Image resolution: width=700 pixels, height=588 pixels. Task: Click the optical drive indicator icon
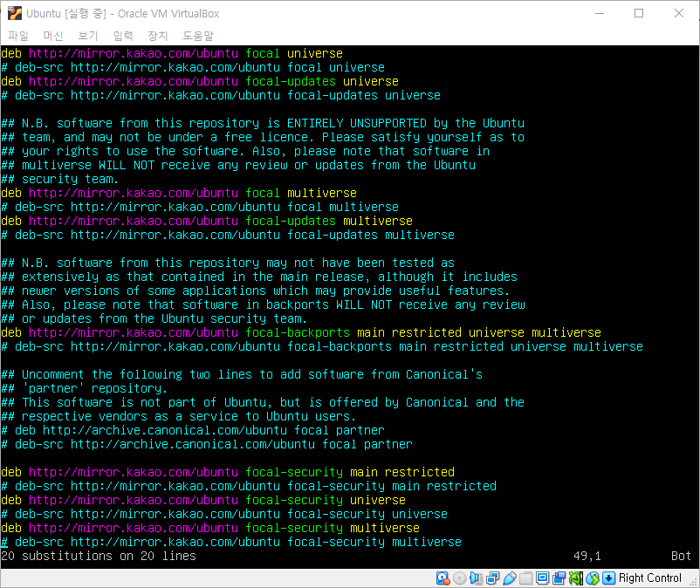coord(459,578)
